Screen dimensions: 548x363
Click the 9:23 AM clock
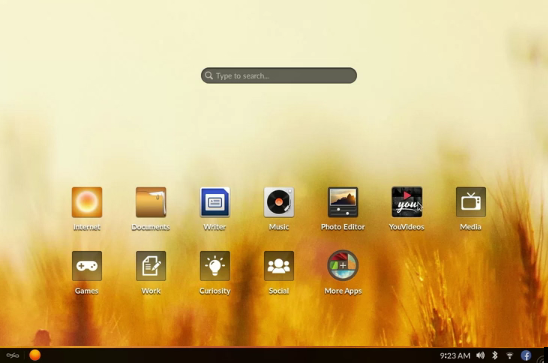[x=455, y=356]
